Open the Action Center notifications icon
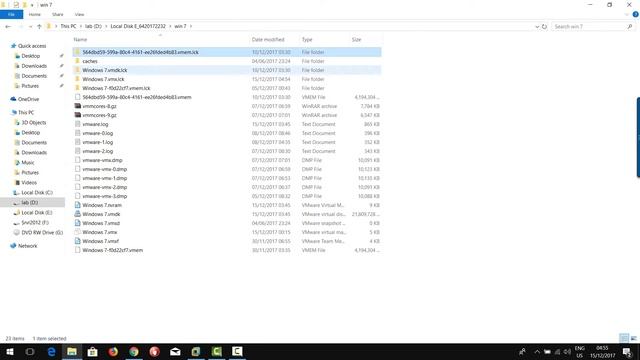Viewport: 640px width, 360px height. [627, 351]
